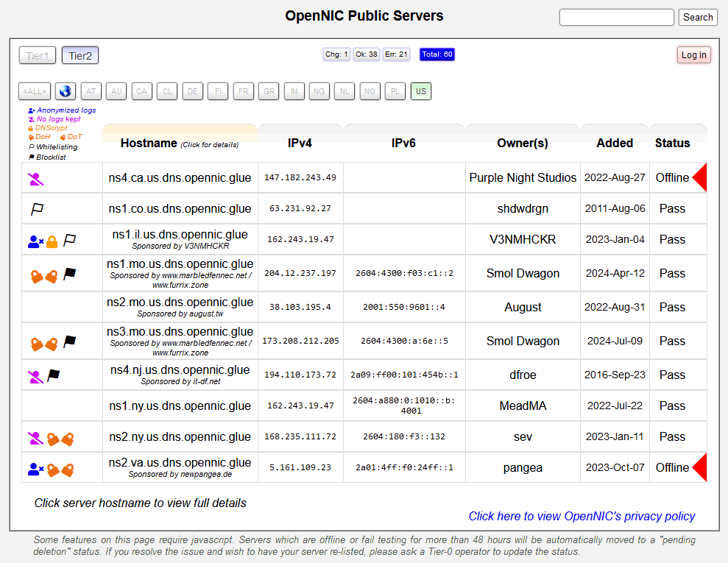This screenshot has height=563, width=728.
Task: Open ns2.va.us.dns.opennic.glue details
Action: [180, 463]
